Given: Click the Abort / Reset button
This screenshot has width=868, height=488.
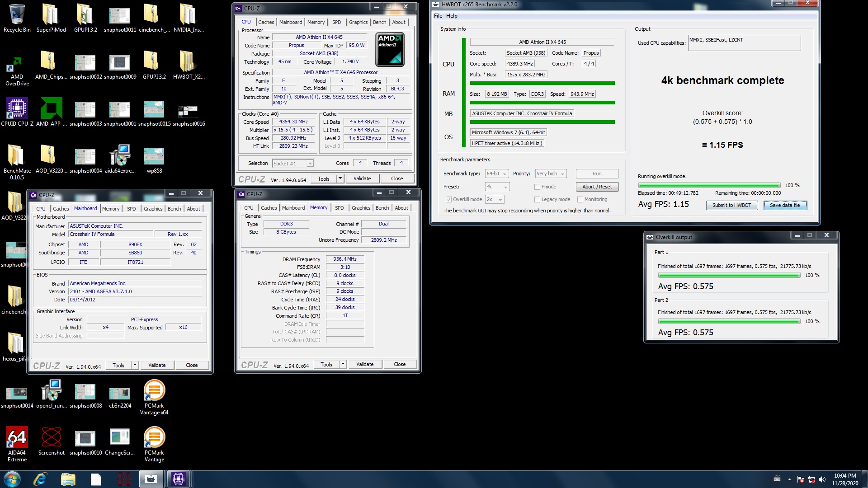Looking at the screenshot, I should 597,187.
